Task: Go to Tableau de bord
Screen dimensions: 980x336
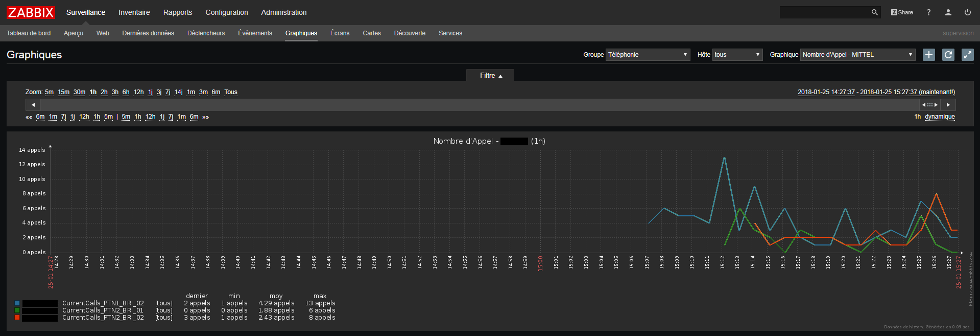Action: coord(29,33)
